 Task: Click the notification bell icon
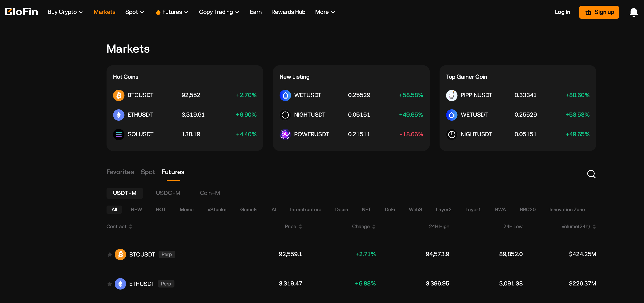[x=634, y=12]
